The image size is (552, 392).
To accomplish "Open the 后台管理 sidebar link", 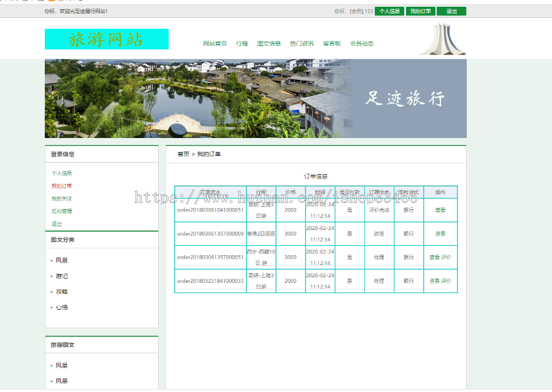I will tap(61, 210).
